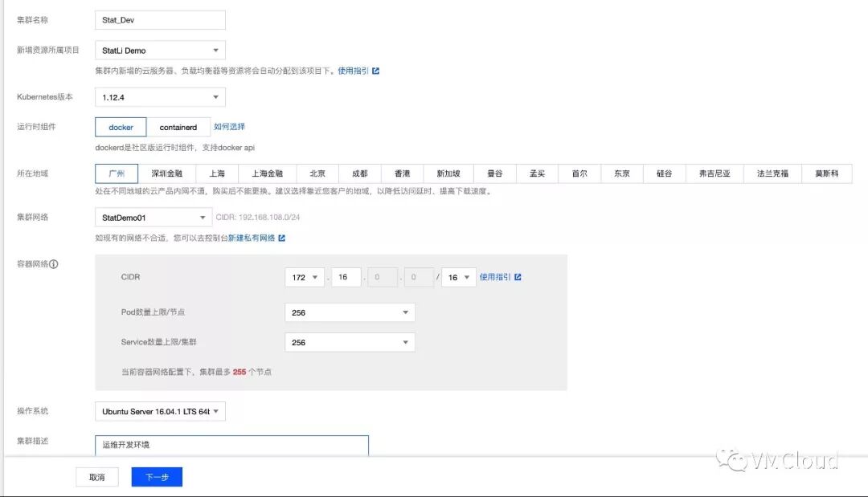Select region 硅谷
The width and height of the screenshot is (868, 497).
[x=665, y=173]
